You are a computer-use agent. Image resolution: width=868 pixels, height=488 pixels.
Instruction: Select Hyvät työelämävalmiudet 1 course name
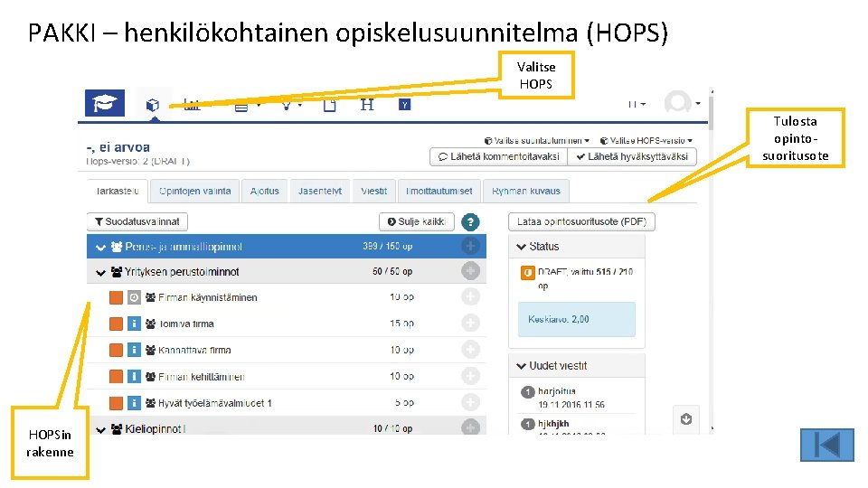[215, 403]
